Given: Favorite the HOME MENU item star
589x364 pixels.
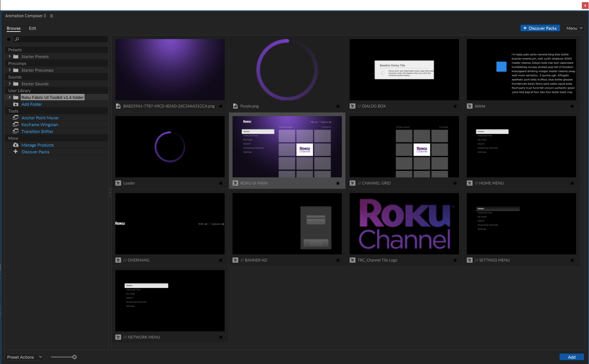Looking at the screenshot, I should pyautogui.click(x=572, y=183).
